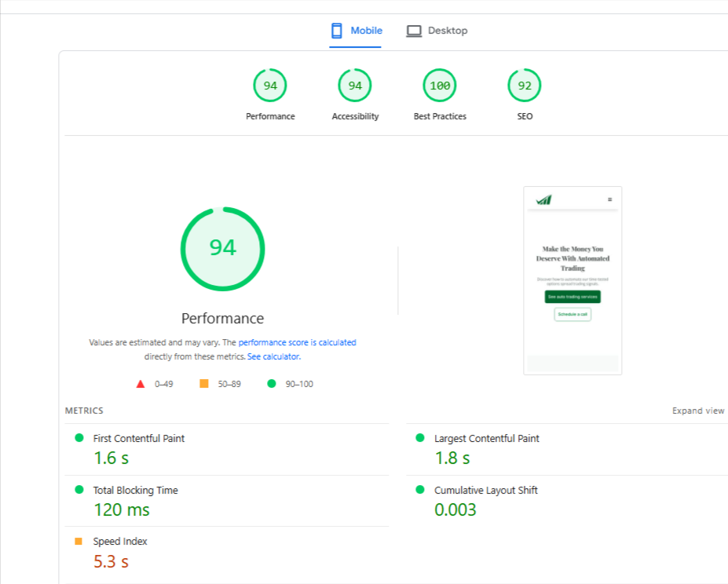This screenshot has height=584, width=728.
Task: Click the large Performance heading under gauge
Action: (x=223, y=319)
